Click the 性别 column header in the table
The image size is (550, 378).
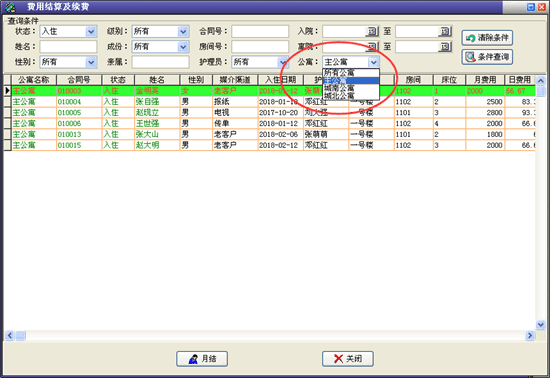coord(196,80)
